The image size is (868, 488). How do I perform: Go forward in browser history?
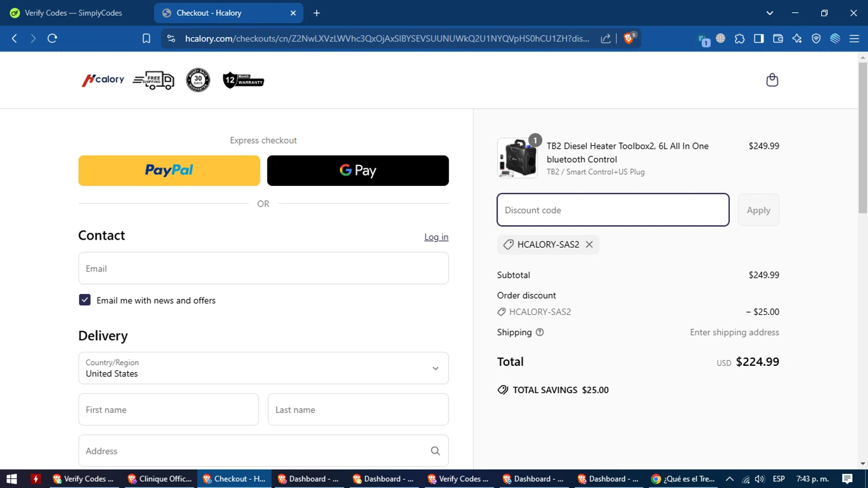pos(33,38)
